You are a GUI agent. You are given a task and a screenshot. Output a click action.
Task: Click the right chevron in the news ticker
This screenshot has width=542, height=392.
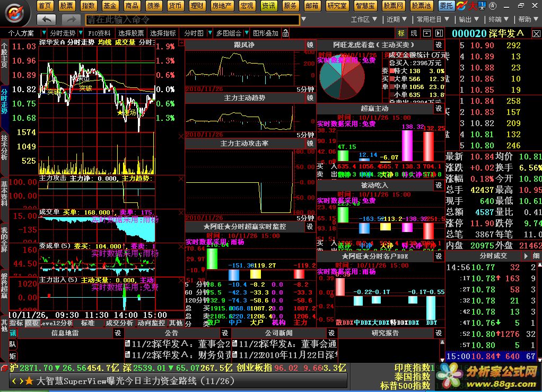[x=21, y=381]
